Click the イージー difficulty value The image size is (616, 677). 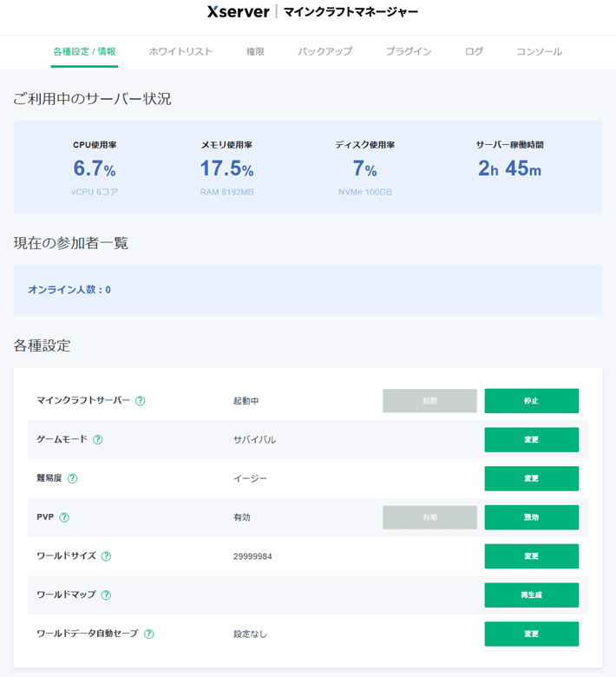pos(251,479)
